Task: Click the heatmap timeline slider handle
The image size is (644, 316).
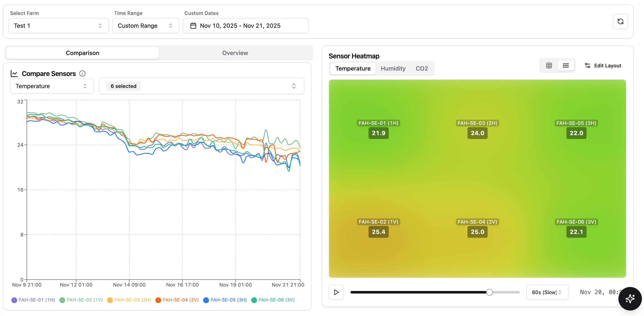Action: 489,292
